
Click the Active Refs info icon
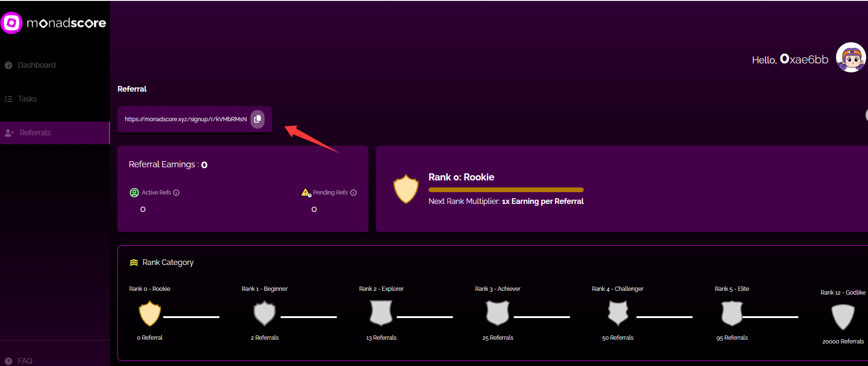176,193
